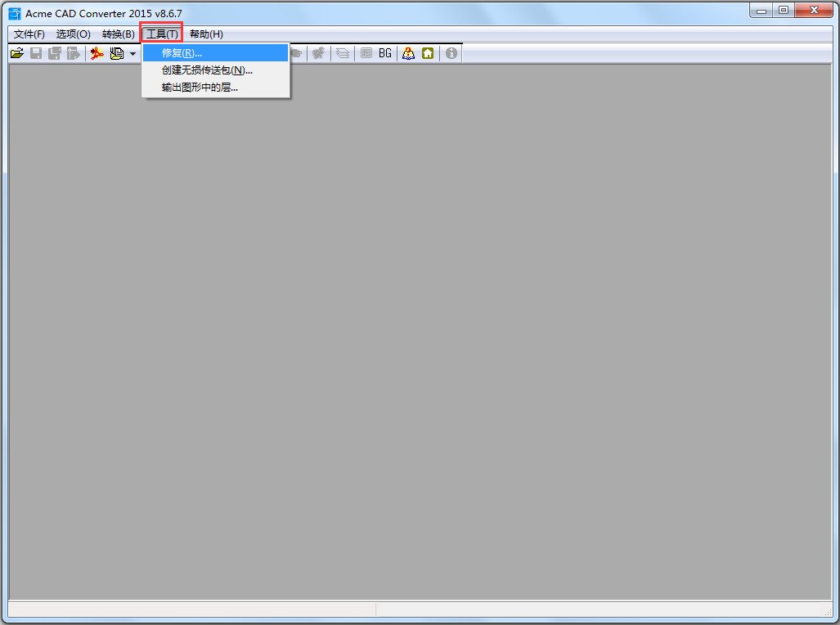Click the status bar at the bottom

pos(188,609)
